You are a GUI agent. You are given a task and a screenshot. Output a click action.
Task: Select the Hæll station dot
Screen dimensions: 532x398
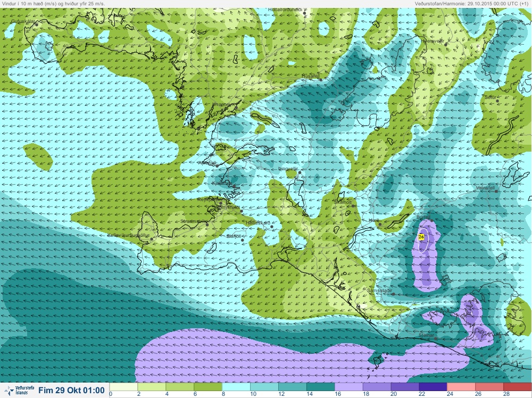pos(380,224)
